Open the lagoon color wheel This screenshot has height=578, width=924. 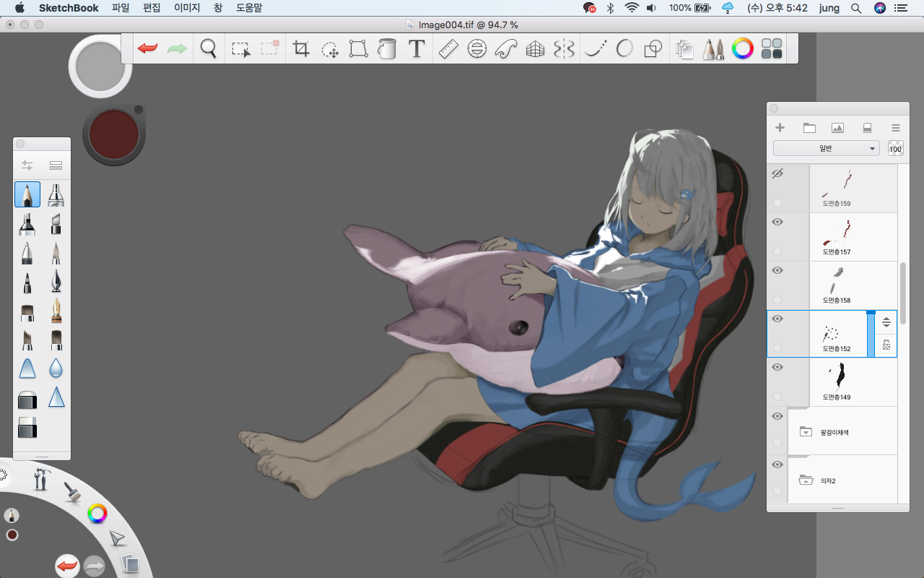click(x=97, y=514)
